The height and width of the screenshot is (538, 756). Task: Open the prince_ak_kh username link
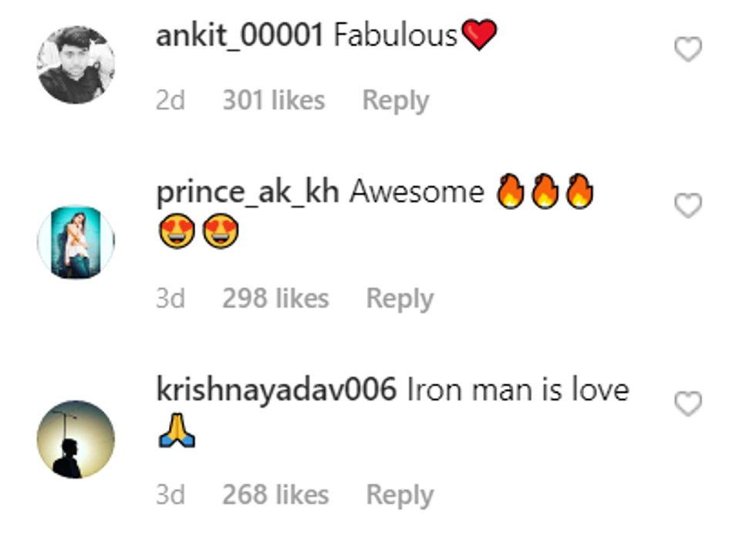click(x=247, y=192)
